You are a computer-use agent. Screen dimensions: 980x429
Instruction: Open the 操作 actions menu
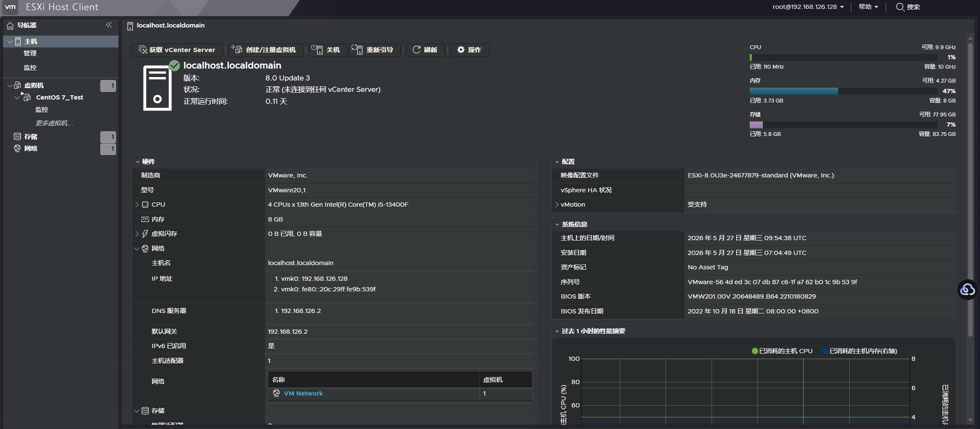(x=469, y=50)
